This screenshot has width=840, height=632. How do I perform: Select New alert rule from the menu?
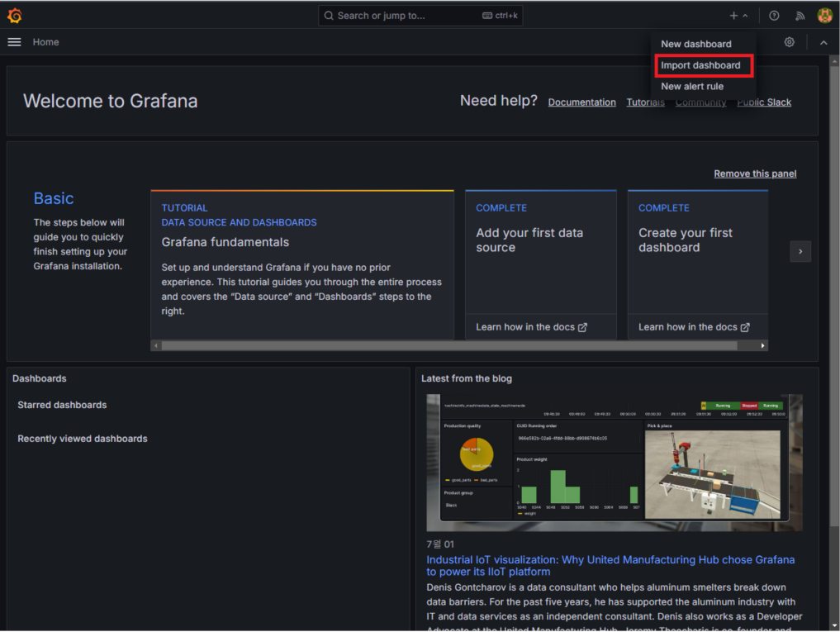[x=692, y=86]
